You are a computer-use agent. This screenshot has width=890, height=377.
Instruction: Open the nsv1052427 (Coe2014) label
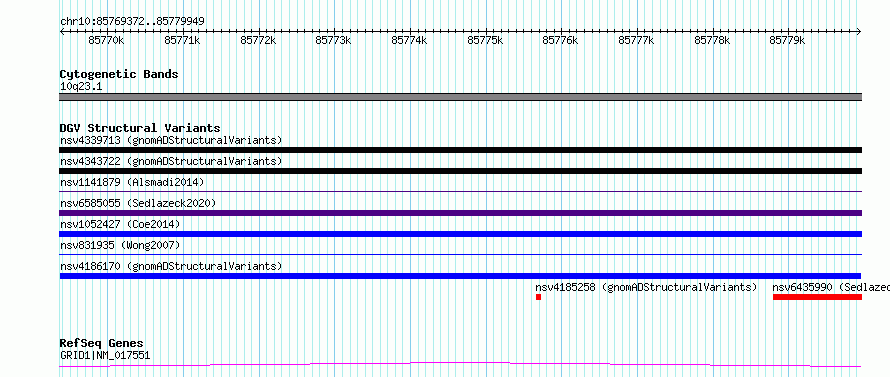120,224
